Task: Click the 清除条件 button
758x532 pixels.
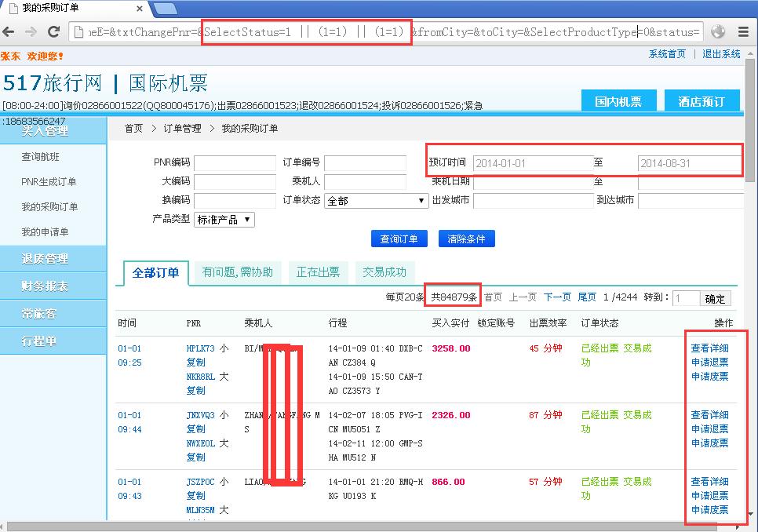Action: [x=467, y=239]
